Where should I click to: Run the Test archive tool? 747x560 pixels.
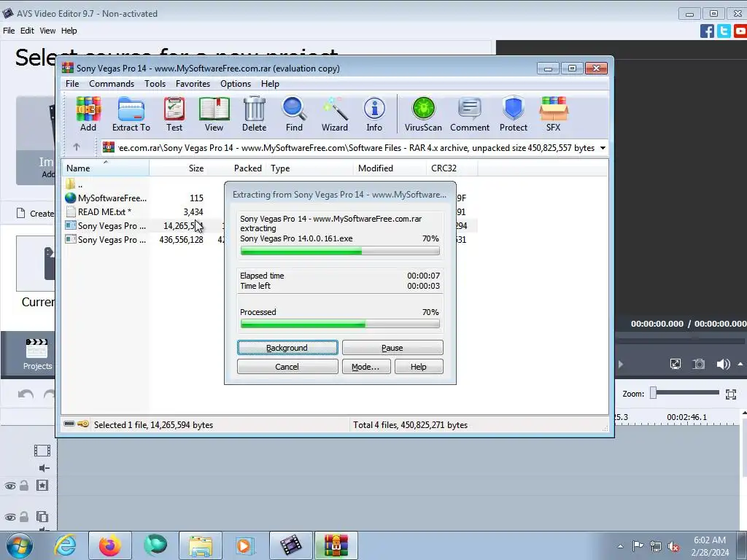[x=174, y=114]
